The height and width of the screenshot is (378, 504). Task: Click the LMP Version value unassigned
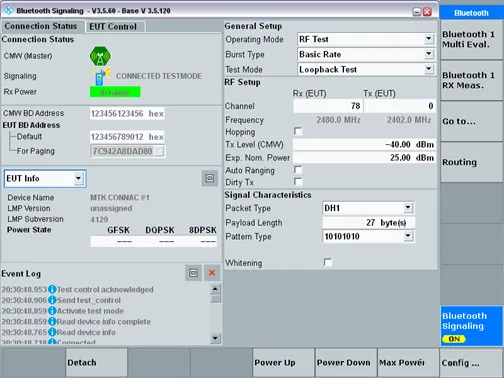click(x=111, y=208)
